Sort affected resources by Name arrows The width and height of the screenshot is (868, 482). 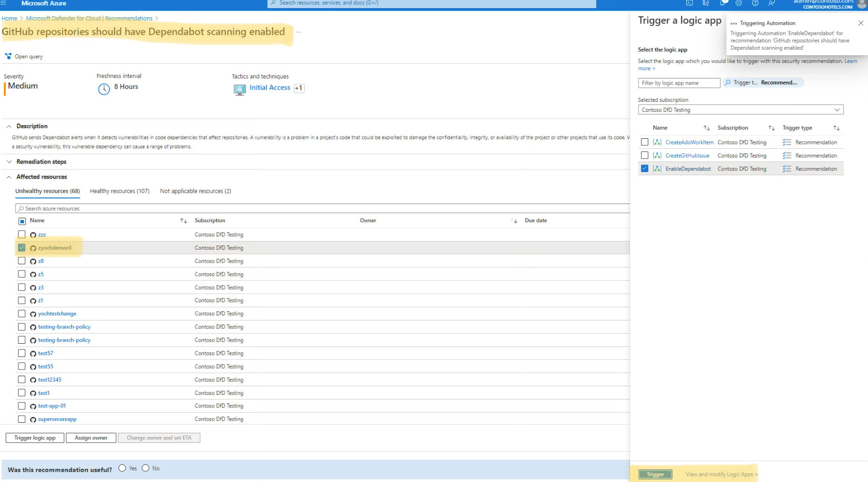[x=183, y=221]
